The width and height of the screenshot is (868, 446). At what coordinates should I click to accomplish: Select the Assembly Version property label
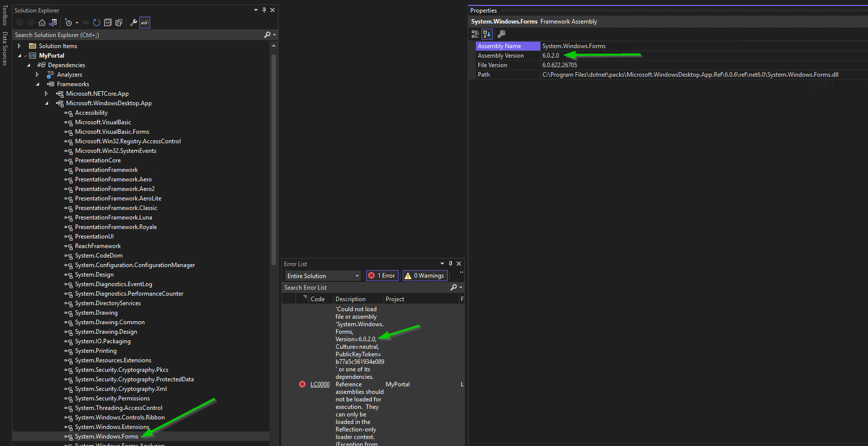[x=501, y=56]
